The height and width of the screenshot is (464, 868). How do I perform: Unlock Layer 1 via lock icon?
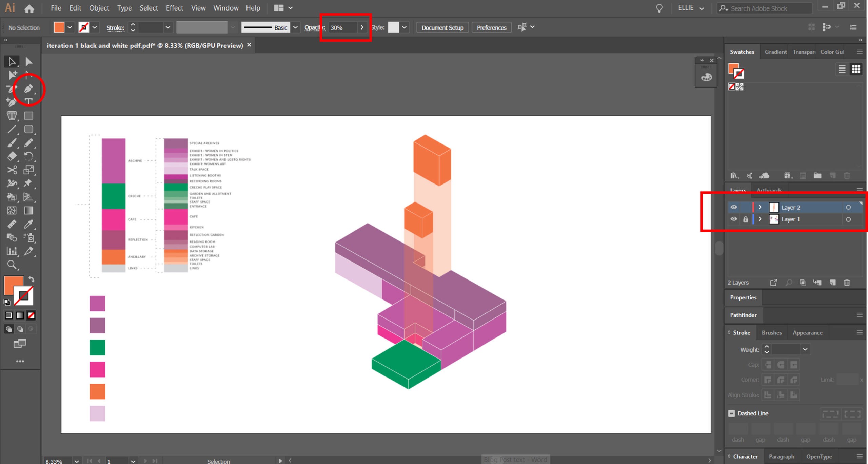click(745, 219)
